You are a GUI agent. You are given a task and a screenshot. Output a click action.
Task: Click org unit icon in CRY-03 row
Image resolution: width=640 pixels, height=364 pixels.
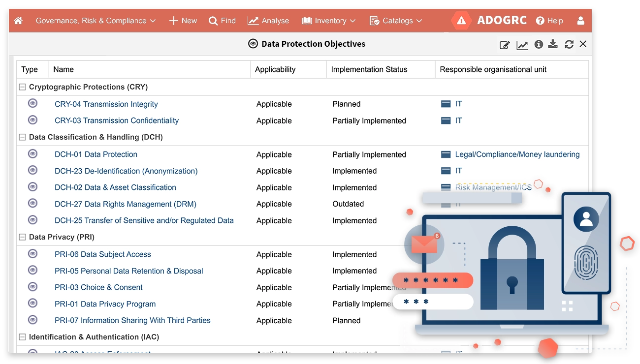446,121
